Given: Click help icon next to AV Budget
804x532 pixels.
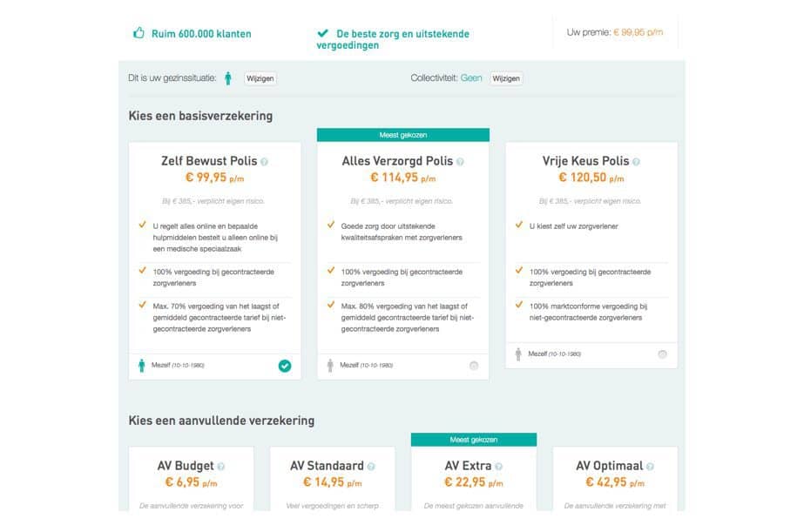Looking at the screenshot, I should pyautogui.click(x=221, y=467).
